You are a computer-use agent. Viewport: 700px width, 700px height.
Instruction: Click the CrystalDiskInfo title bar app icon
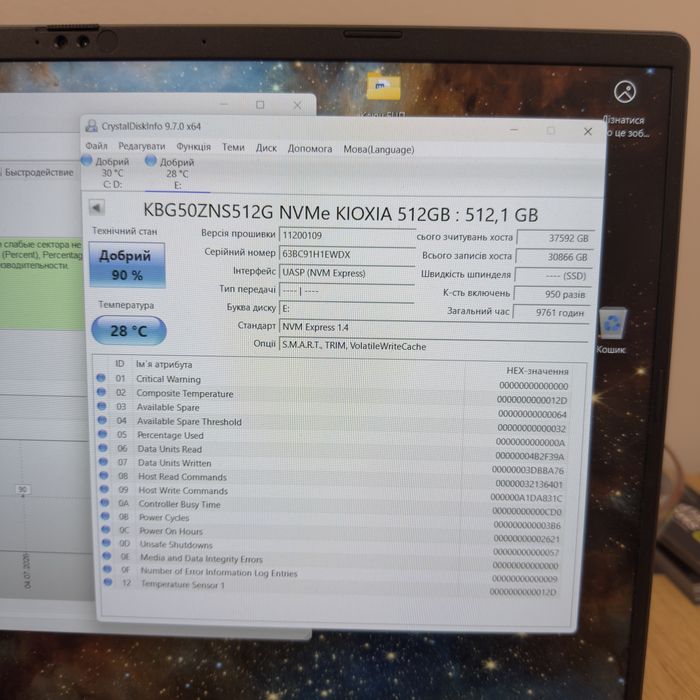click(92, 126)
